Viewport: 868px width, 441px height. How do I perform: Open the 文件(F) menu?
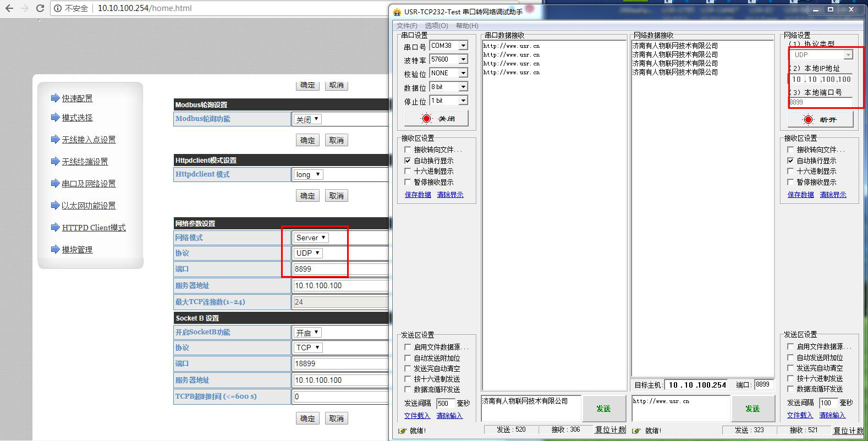point(406,26)
